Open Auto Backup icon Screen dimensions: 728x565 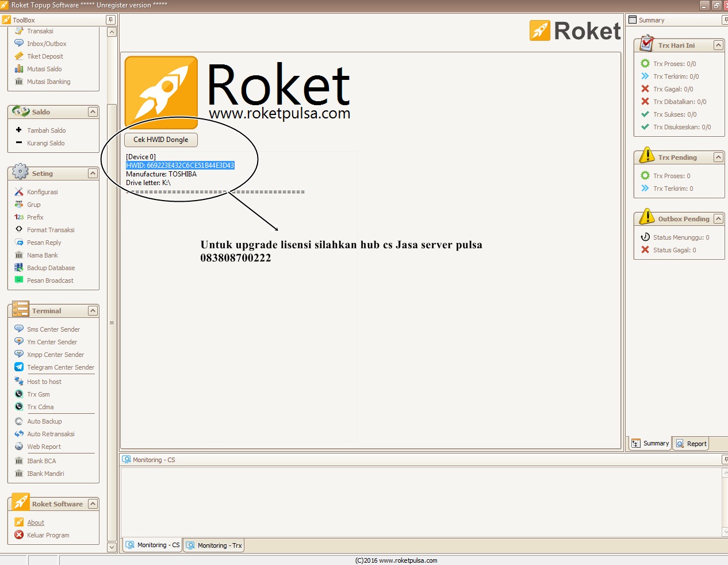[19, 421]
